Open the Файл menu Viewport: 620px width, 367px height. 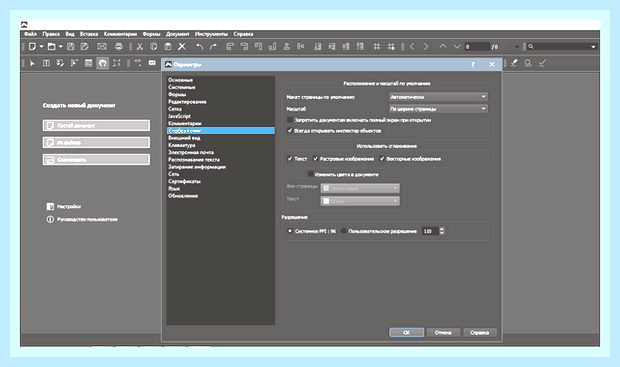click(30, 34)
